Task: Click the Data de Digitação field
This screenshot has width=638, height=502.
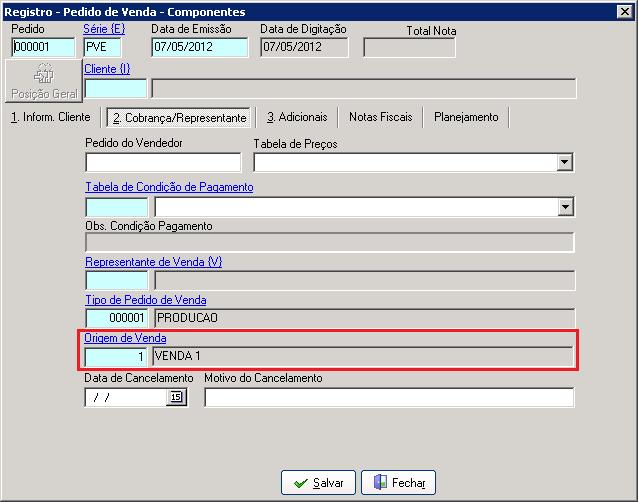Action: click(304, 47)
